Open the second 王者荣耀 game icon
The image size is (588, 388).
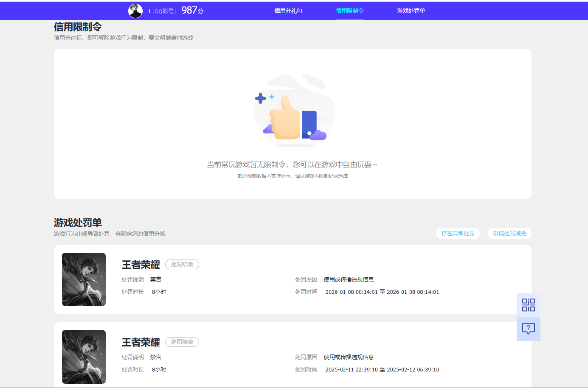[84, 357]
